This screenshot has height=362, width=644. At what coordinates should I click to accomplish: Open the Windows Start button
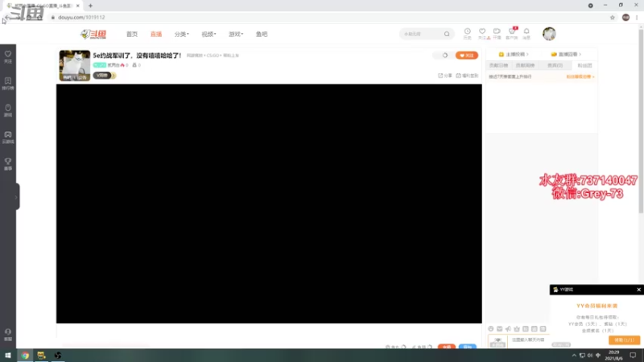click(x=8, y=356)
